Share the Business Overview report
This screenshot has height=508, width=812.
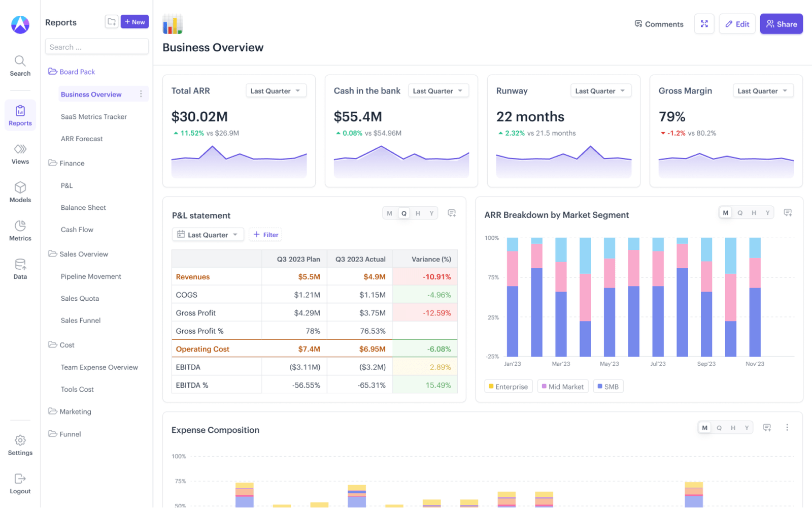[x=781, y=23]
